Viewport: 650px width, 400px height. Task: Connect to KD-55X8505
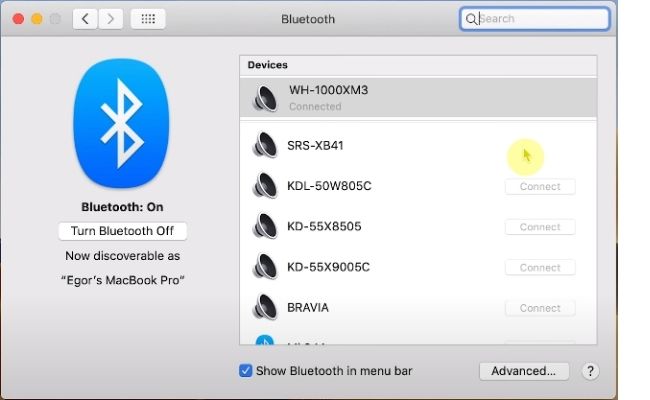tap(540, 227)
